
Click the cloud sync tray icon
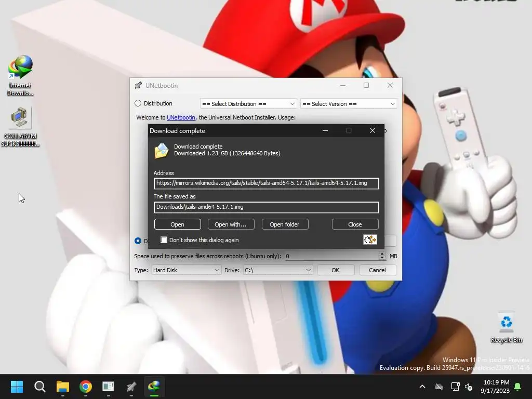tap(439, 387)
